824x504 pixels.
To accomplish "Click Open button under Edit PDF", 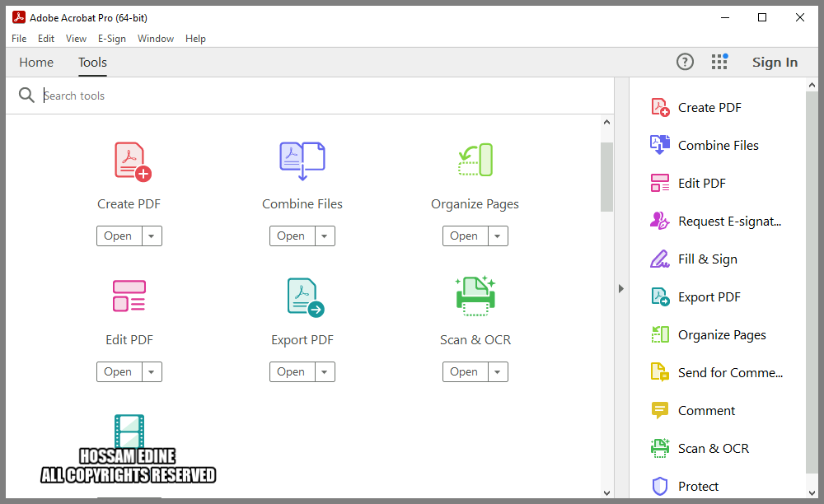I will (x=119, y=372).
